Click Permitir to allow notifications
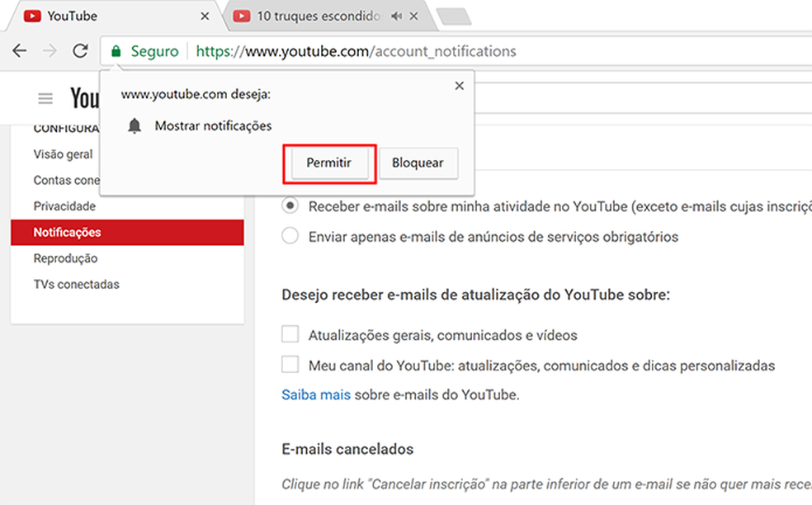 click(328, 163)
